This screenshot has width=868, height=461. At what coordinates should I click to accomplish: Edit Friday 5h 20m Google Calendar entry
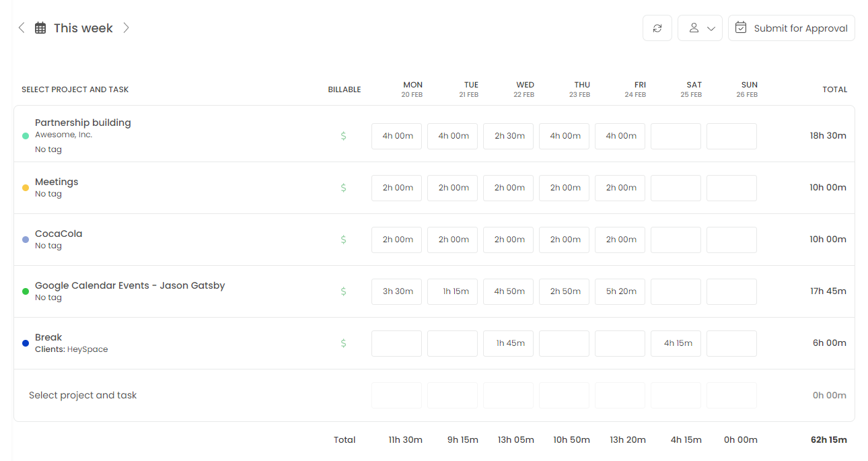click(x=620, y=291)
